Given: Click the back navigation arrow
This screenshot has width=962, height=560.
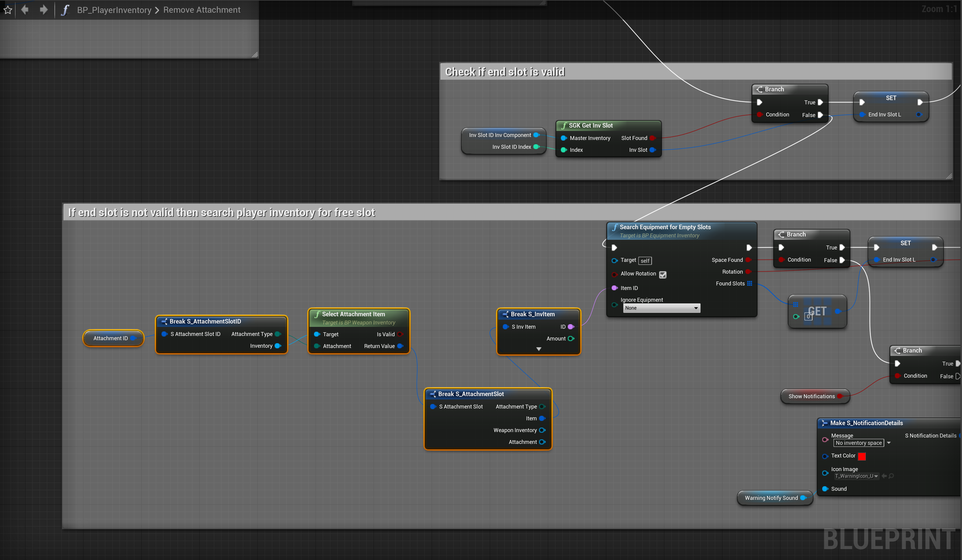Looking at the screenshot, I should click(25, 10).
